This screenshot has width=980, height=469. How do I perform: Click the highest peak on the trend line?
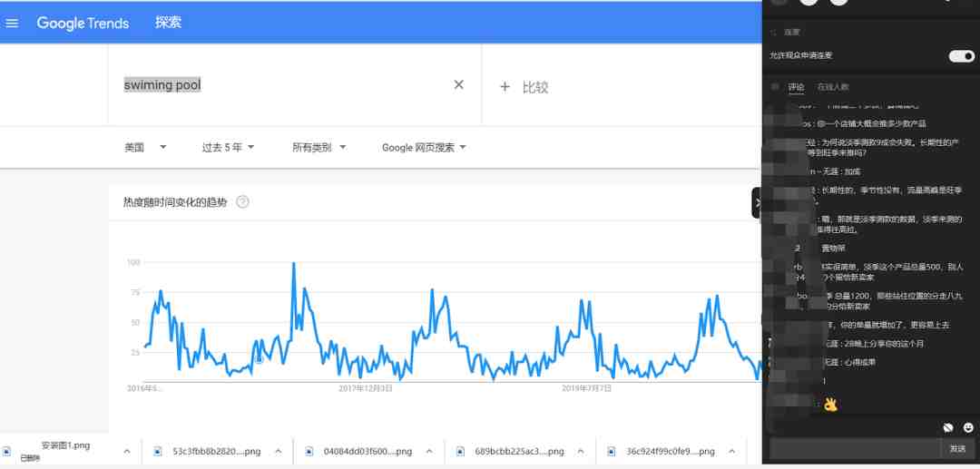click(293, 264)
